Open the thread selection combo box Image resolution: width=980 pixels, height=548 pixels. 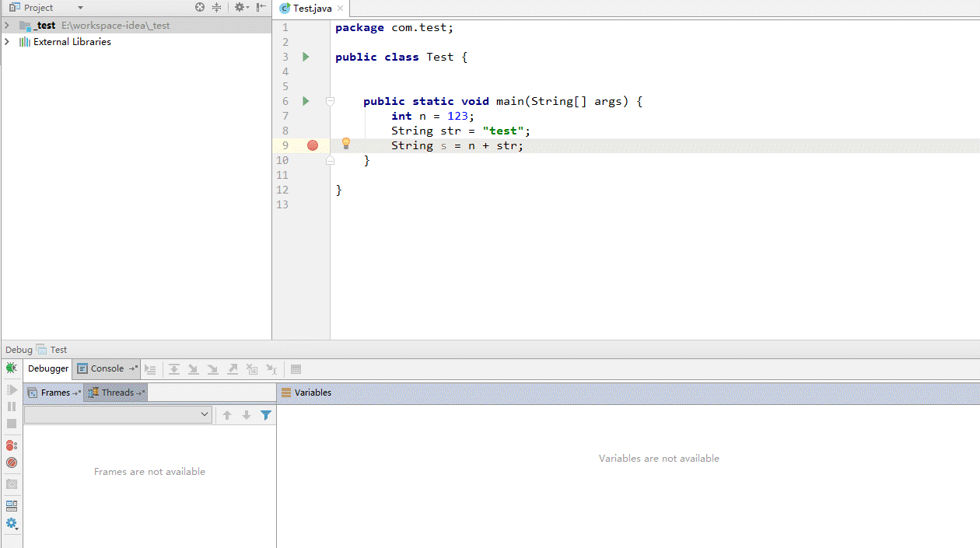[x=117, y=415]
